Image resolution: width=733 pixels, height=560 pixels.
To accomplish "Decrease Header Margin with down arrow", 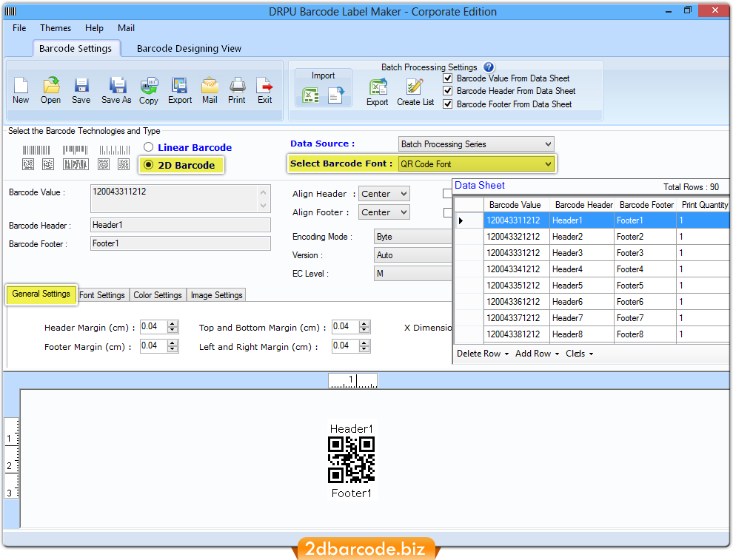I will (173, 330).
